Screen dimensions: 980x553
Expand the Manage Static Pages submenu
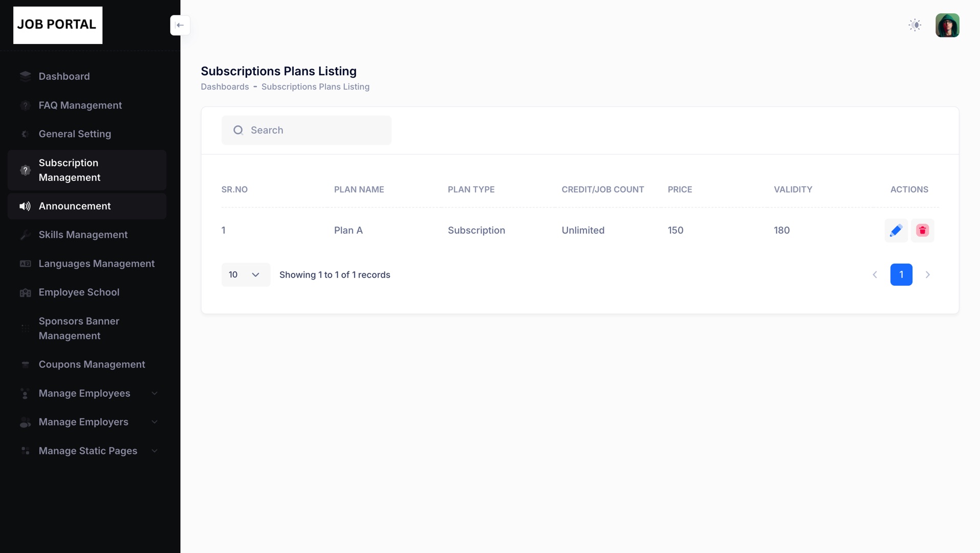[x=154, y=451]
